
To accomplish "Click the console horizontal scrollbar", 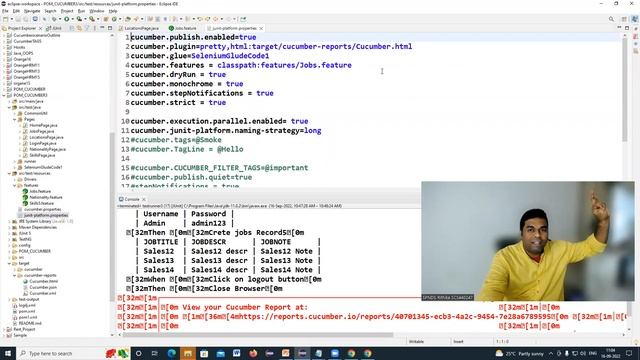I will [258, 335].
